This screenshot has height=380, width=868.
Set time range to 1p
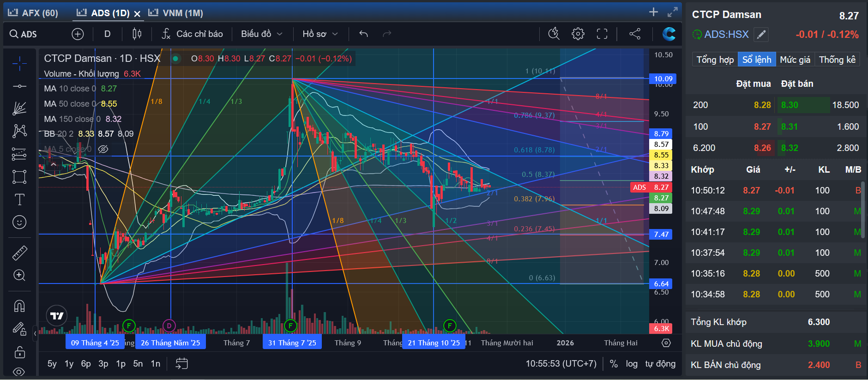(121, 364)
